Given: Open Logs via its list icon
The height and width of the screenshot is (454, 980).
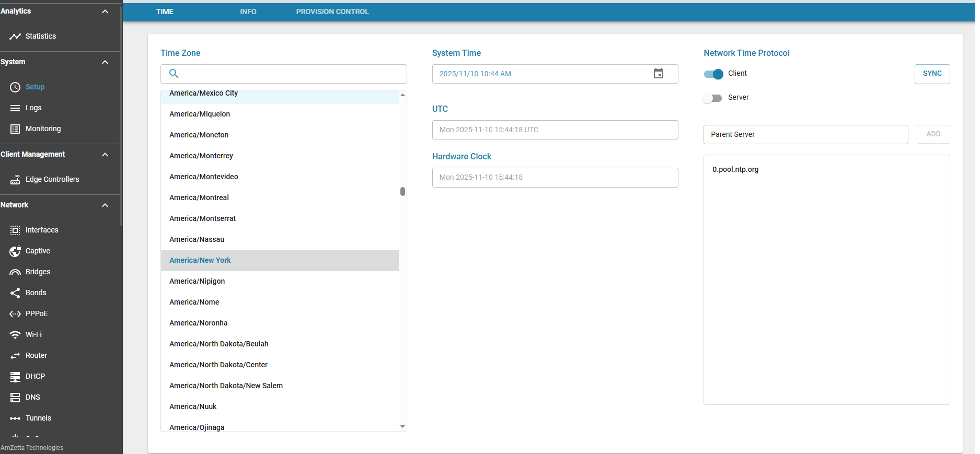Looking at the screenshot, I should 15,108.
